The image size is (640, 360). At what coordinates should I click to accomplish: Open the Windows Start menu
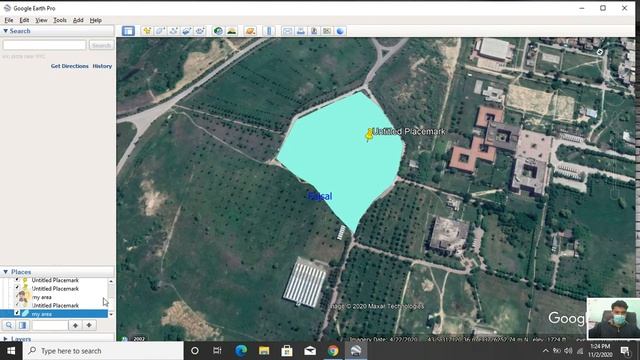(11, 351)
